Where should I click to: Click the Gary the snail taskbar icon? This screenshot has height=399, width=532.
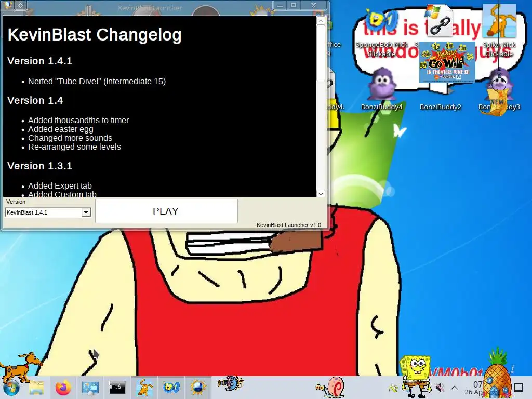(x=330, y=387)
